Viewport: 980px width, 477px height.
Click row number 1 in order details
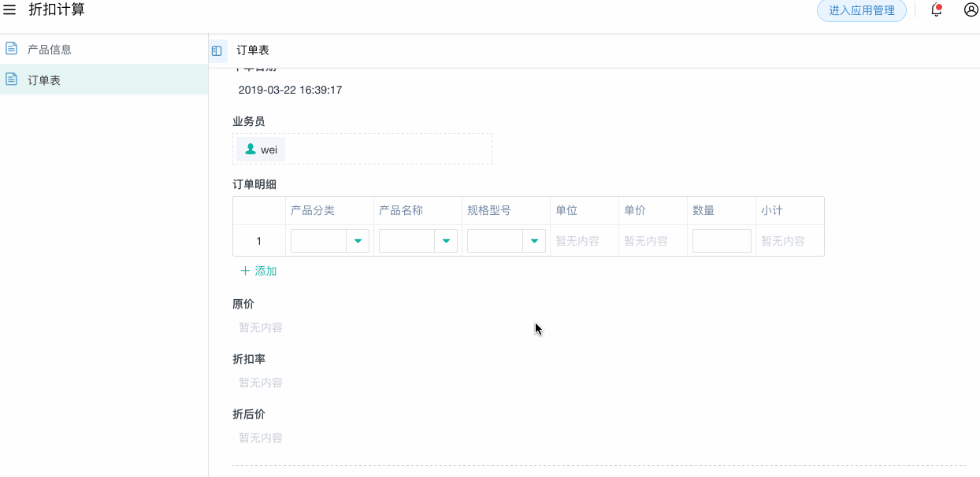pos(258,241)
